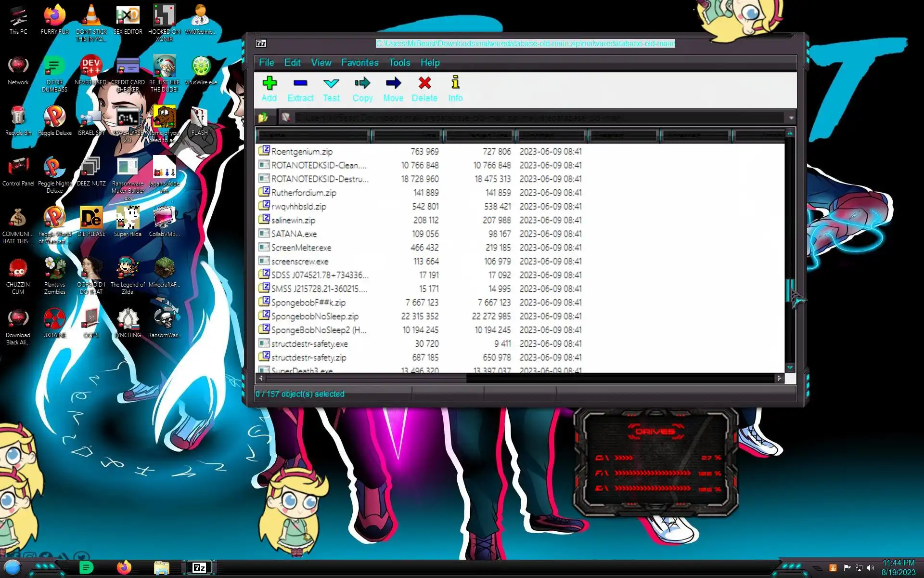Open the address bar path dropdown
The width and height of the screenshot is (924, 578).
click(791, 118)
